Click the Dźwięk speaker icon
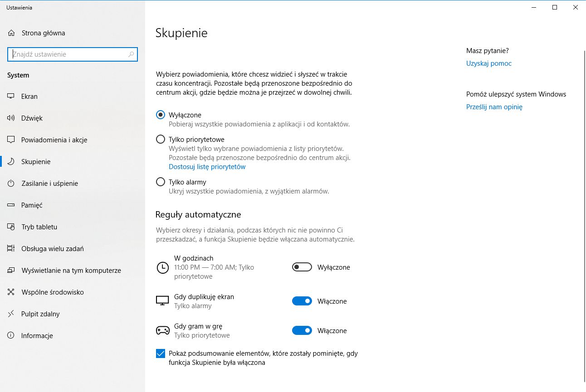The image size is (586, 392). (x=11, y=118)
